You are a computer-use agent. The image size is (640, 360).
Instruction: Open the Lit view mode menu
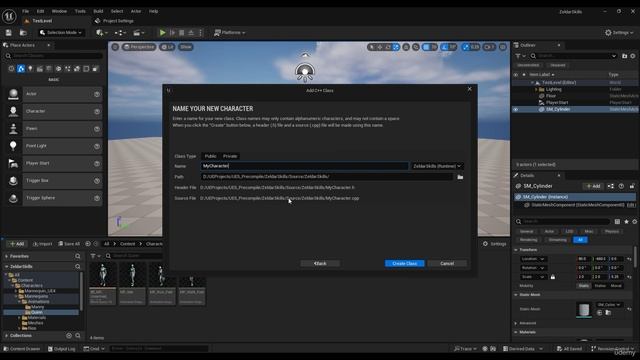point(167,47)
